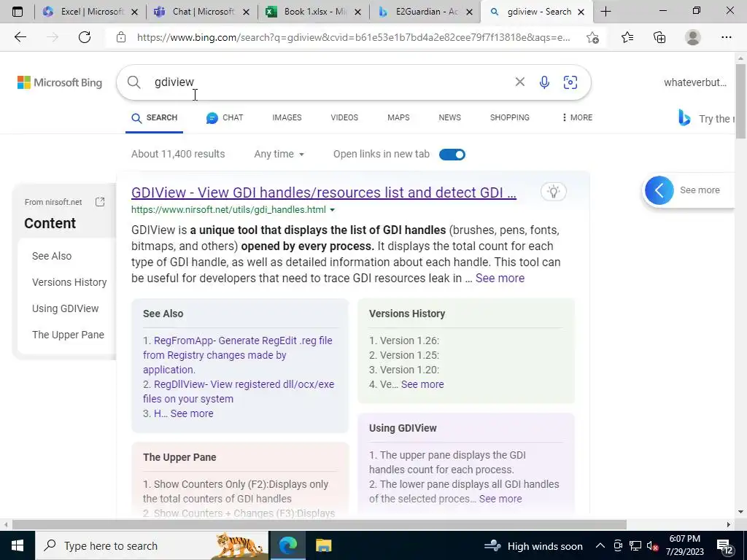The height and width of the screenshot is (560, 747).
Task: Click See more in Versions History card
Action: click(422, 384)
